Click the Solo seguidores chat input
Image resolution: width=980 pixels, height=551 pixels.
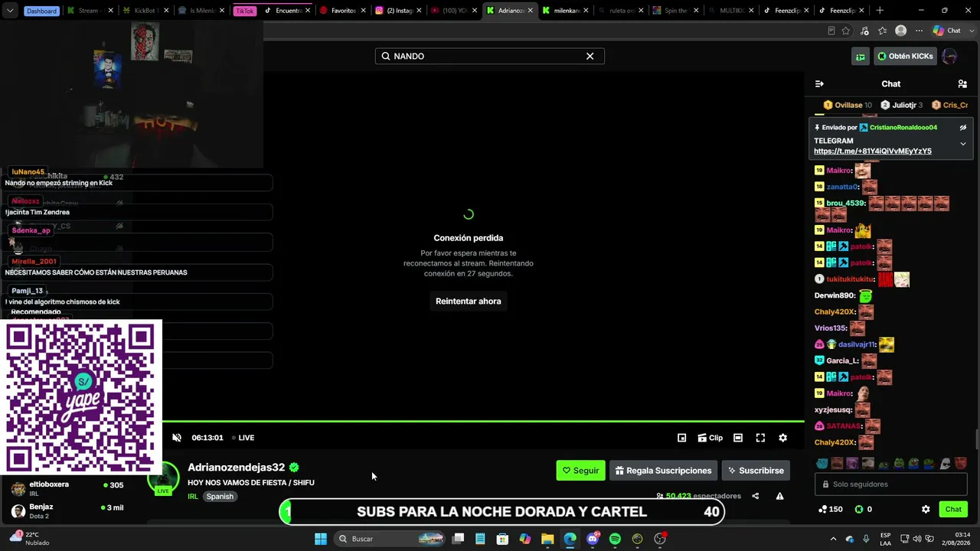[x=891, y=484]
